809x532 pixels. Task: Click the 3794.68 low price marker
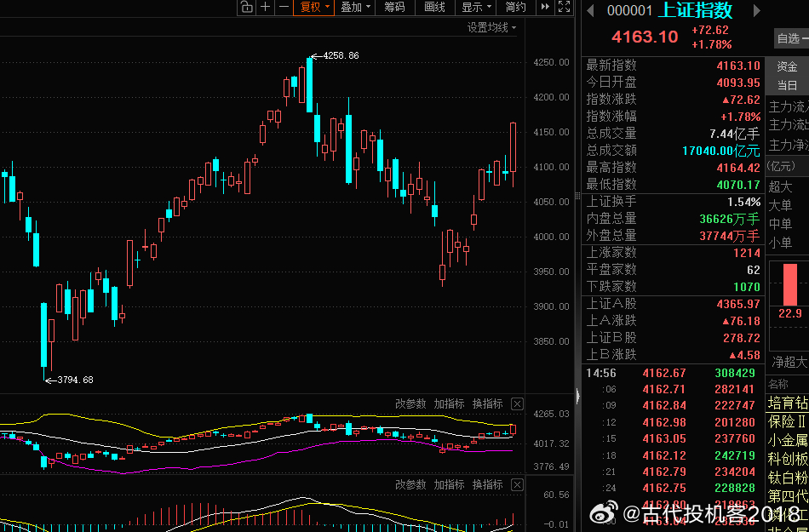click(75, 380)
